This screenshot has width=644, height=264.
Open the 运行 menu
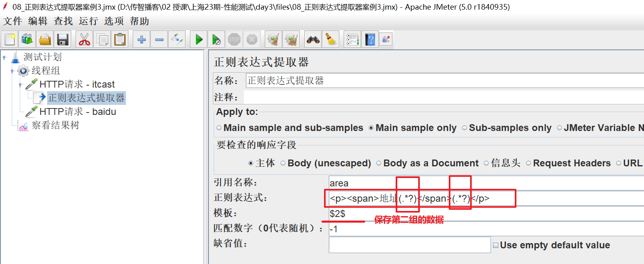pos(89,21)
